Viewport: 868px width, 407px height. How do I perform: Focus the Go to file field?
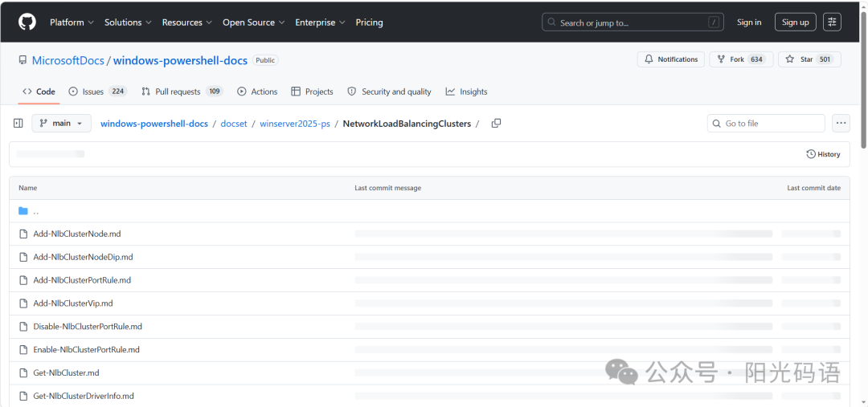click(766, 124)
